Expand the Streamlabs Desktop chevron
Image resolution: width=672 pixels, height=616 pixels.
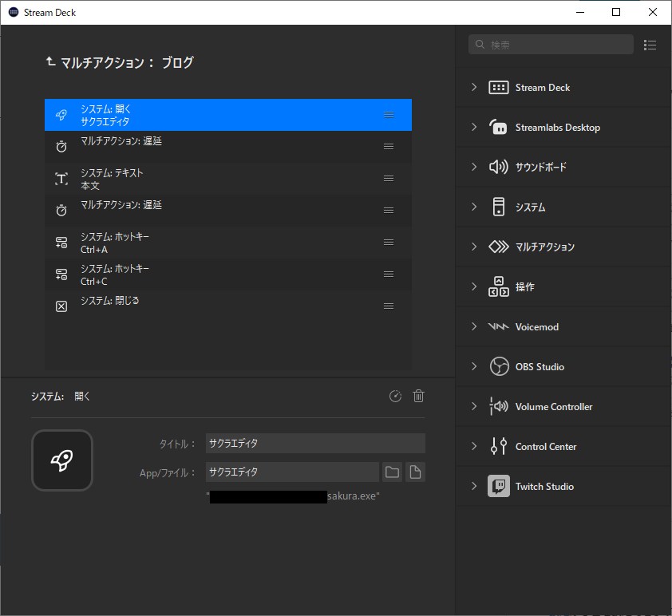point(474,127)
